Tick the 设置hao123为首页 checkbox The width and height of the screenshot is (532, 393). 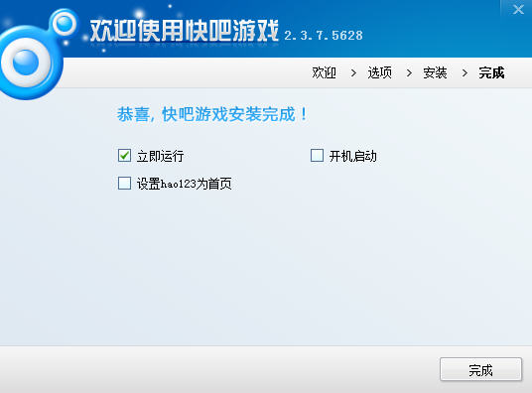pos(124,183)
